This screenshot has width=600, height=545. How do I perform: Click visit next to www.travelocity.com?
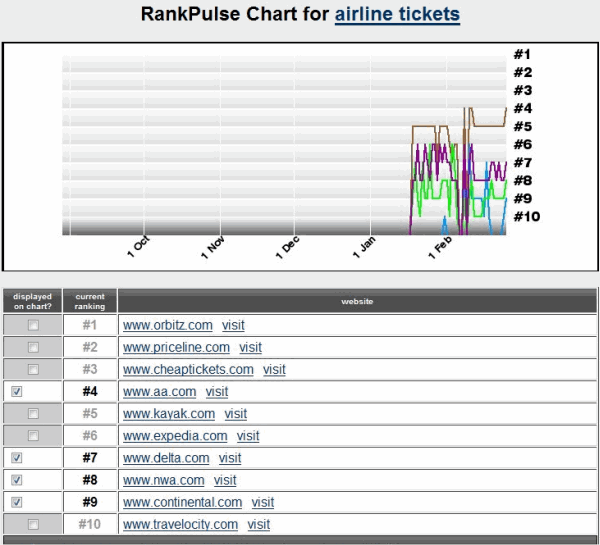258,524
